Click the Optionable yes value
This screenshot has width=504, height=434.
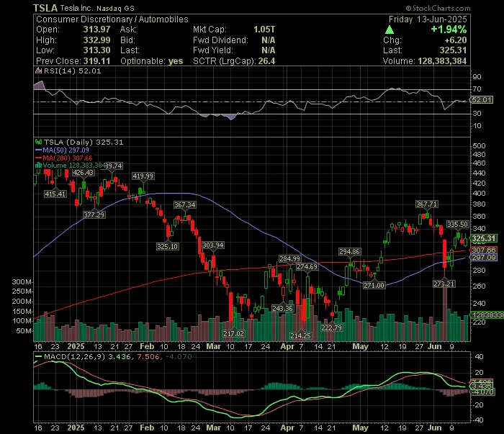pyautogui.click(x=176, y=61)
